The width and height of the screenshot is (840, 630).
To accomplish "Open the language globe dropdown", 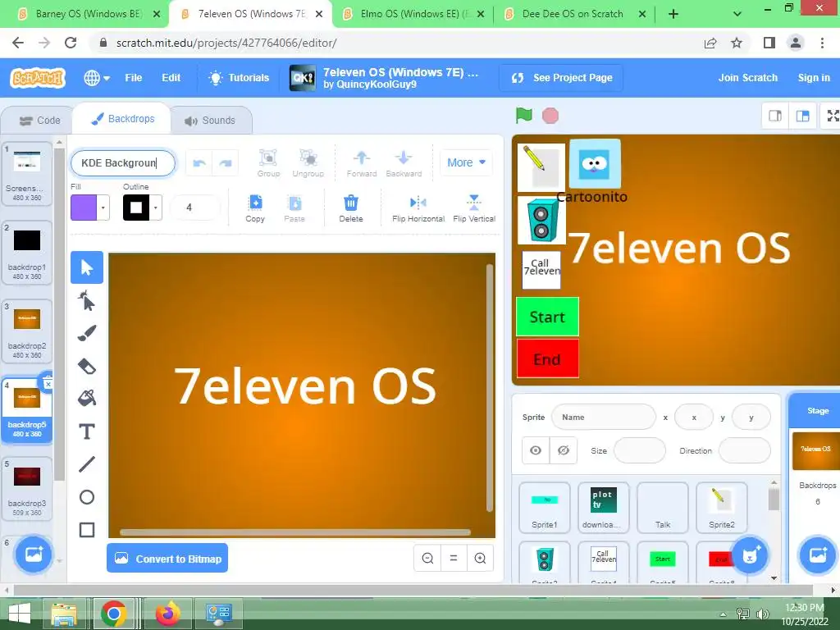I will pyautogui.click(x=97, y=78).
